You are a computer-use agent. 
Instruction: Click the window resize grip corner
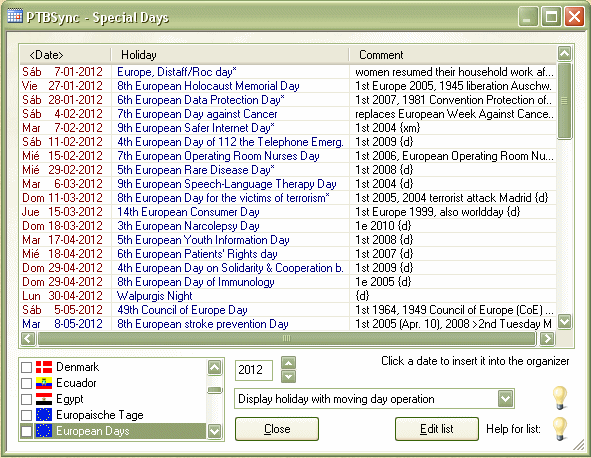[579, 445]
